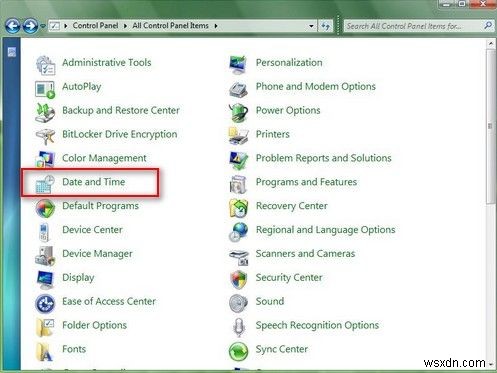Click the Device Manager icon

pyautogui.click(x=45, y=256)
